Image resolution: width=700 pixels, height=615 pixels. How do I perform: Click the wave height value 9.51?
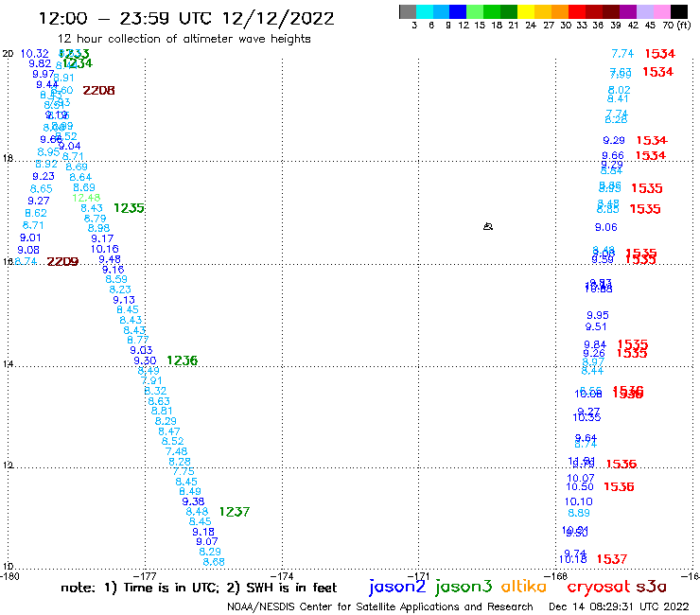click(x=596, y=326)
